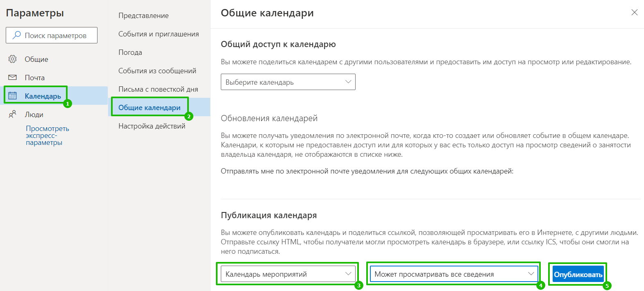Close the settings panel with the X
This screenshot has height=291, width=644.
coord(634,12)
